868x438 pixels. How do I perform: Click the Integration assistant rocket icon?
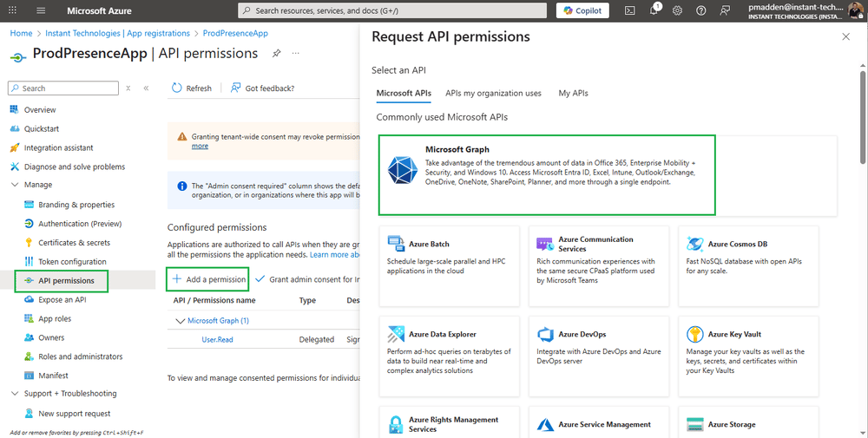pos(15,147)
